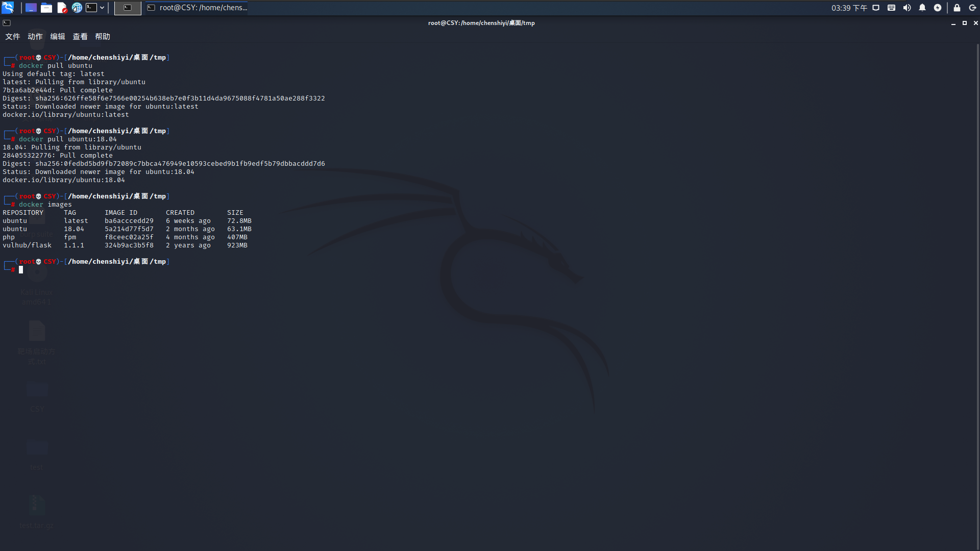Expand the terminal launcher dropdown arrow
The image size is (980, 551).
(102, 8)
